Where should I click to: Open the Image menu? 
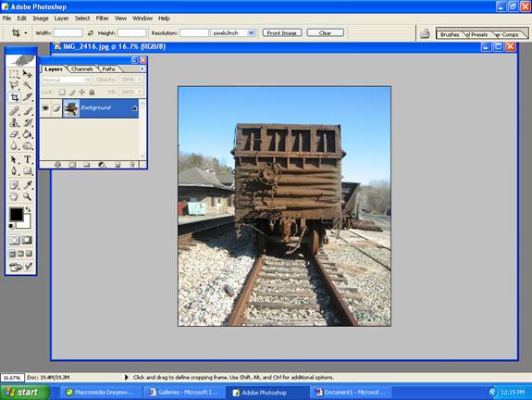(41, 19)
